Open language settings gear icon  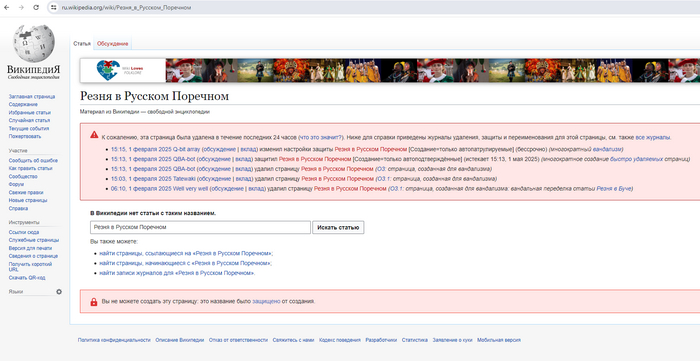pyautogui.click(x=59, y=292)
